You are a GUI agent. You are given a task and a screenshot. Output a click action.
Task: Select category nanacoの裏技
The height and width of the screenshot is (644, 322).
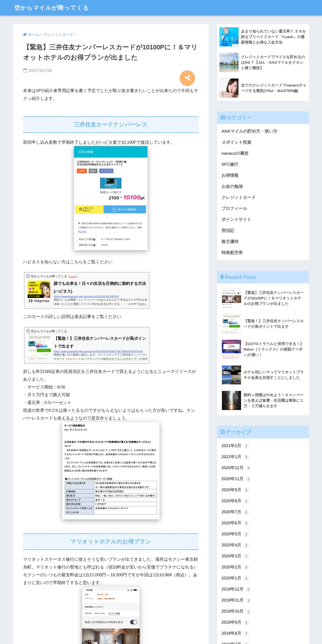235,153
